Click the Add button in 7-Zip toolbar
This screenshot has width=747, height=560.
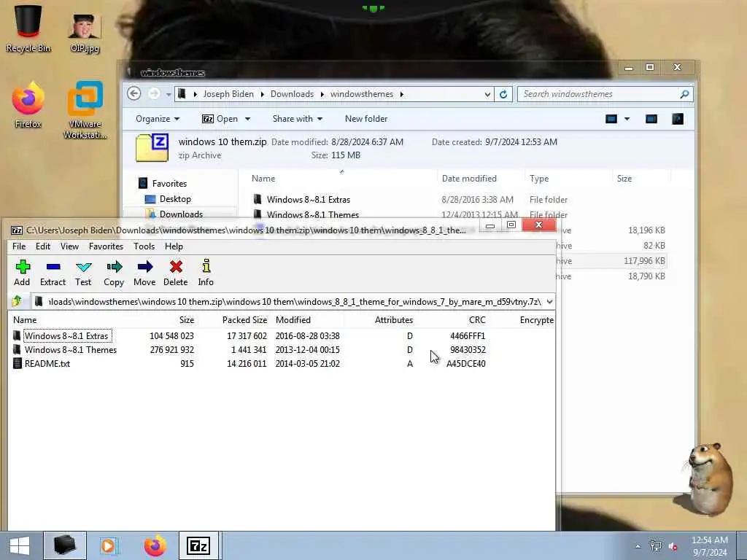(22, 273)
